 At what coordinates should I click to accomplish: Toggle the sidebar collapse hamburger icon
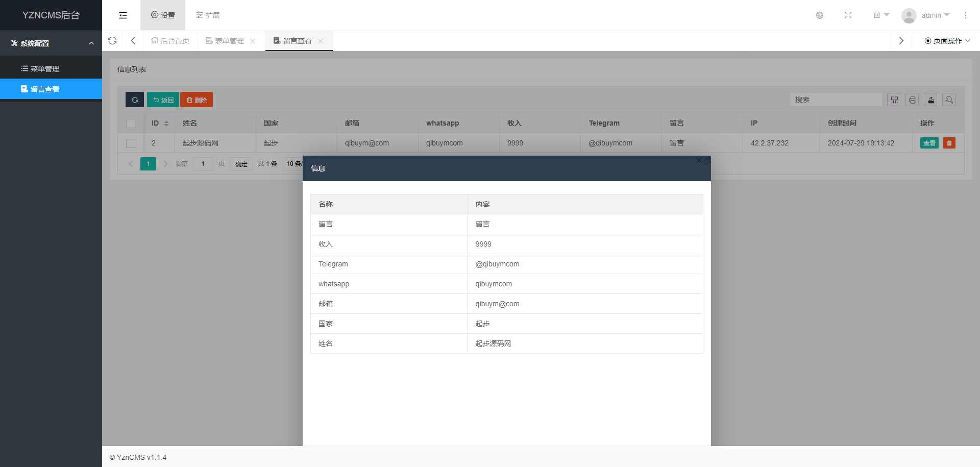(123, 15)
